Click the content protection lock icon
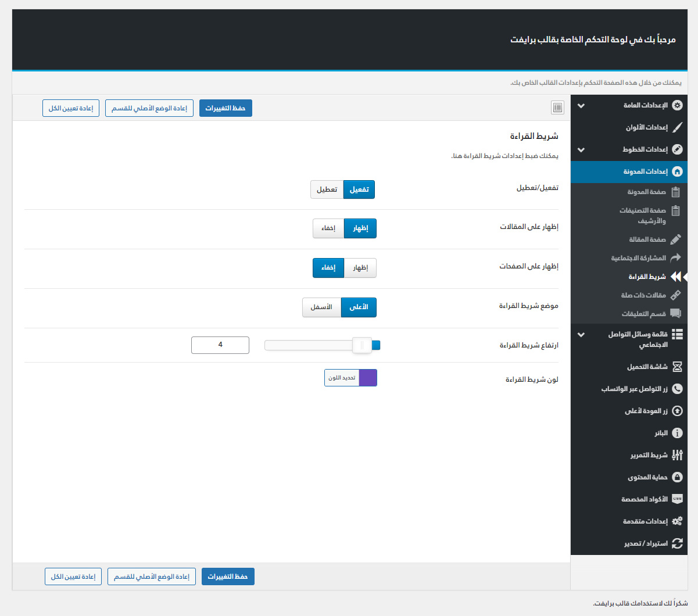The width and height of the screenshot is (698, 616). point(677,477)
